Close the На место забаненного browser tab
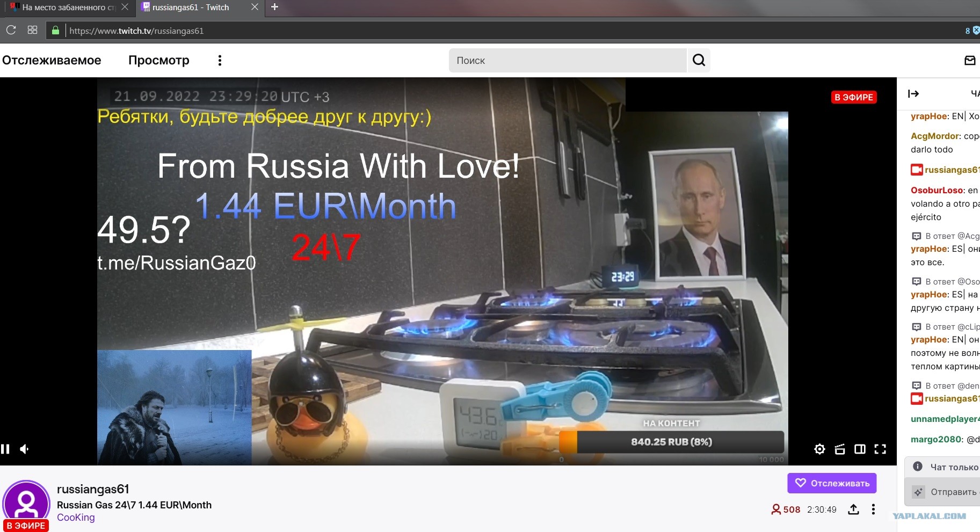Image resolution: width=980 pixels, height=532 pixels. tap(125, 7)
